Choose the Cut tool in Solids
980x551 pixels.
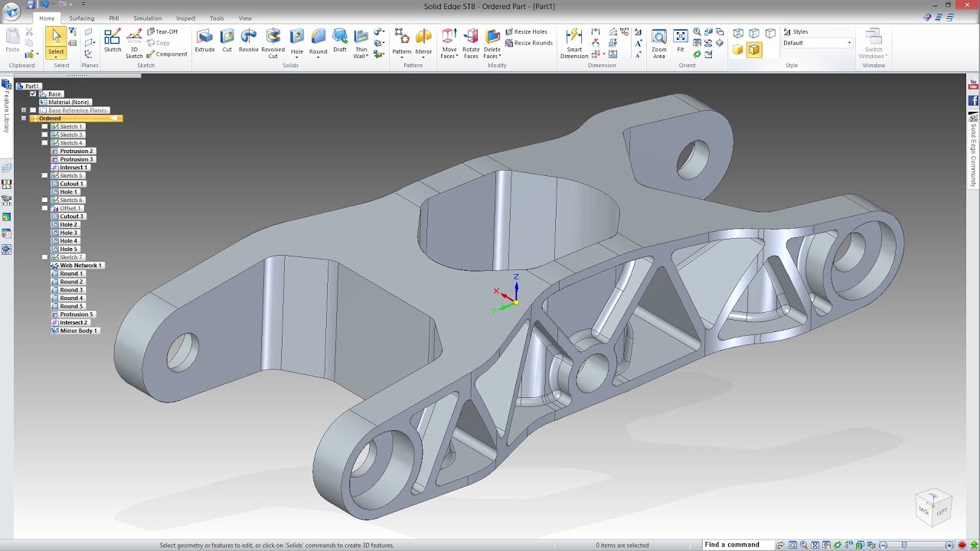pos(227,41)
